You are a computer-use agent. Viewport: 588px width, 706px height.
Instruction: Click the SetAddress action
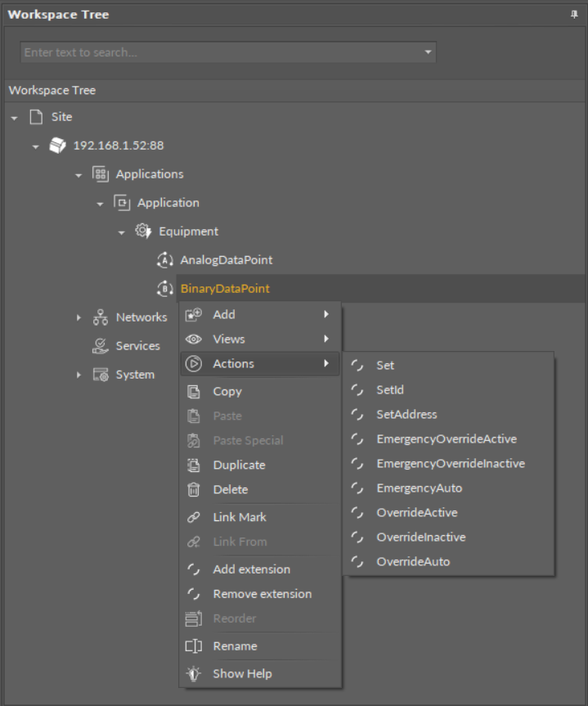406,415
